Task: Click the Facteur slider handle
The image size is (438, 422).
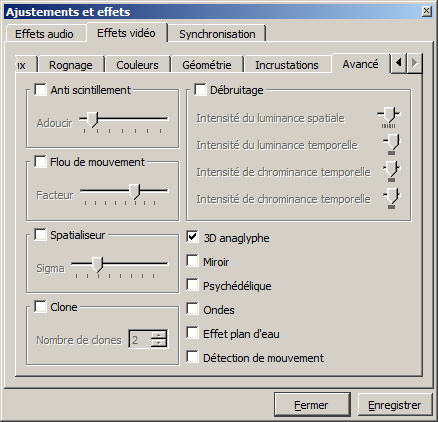Action: pyautogui.click(x=135, y=192)
